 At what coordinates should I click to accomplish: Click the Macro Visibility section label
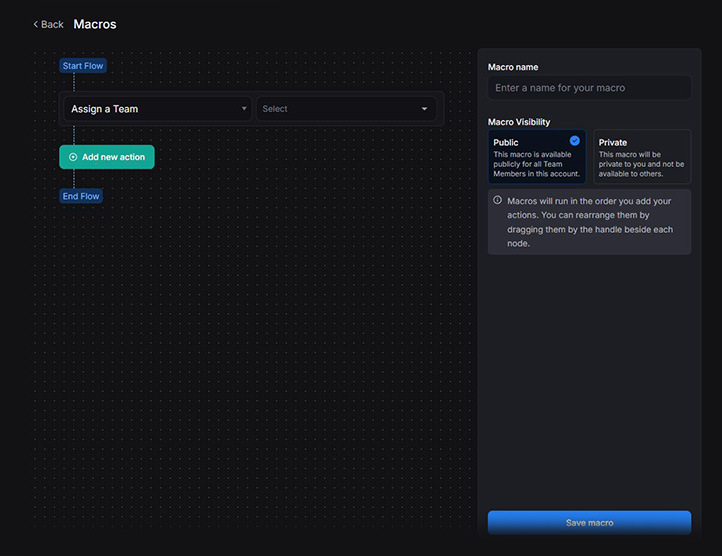point(519,122)
